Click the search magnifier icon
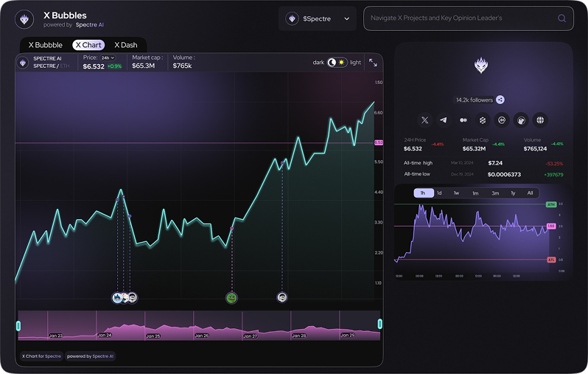 click(x=561, y=18)
